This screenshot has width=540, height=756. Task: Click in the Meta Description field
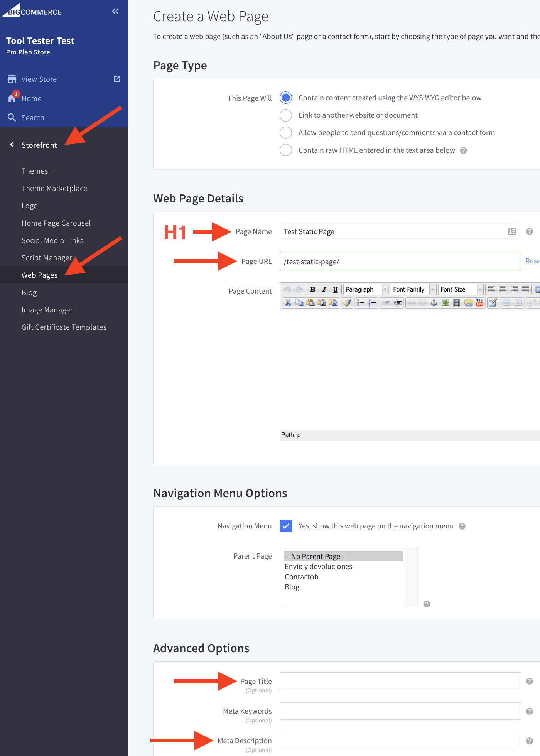coord(400,741)
